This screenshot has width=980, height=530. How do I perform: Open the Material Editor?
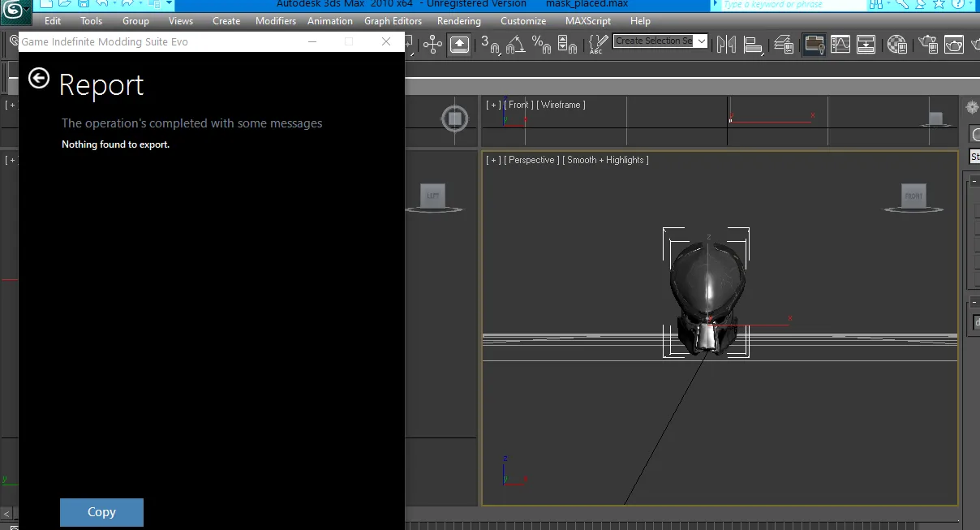[896, 45]
